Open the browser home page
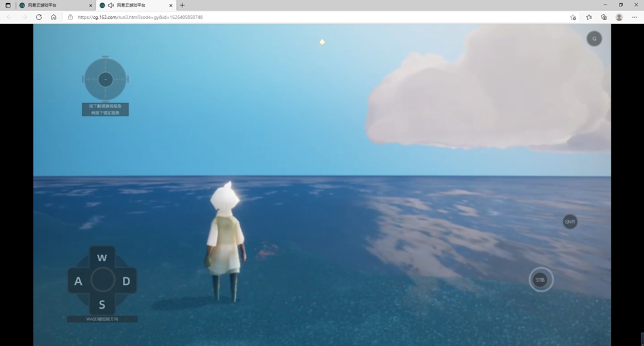Screen dimensions: 644x346 pos(53,17)
